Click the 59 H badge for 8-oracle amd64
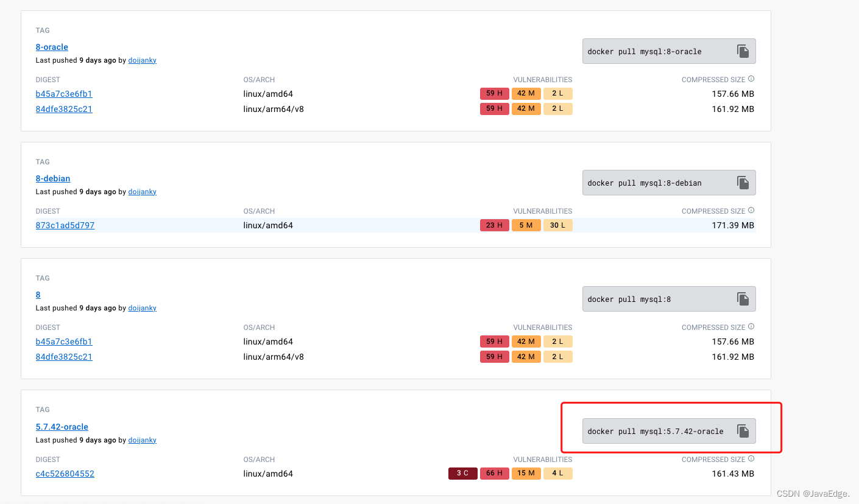859x504 pixels. point(494,93)
